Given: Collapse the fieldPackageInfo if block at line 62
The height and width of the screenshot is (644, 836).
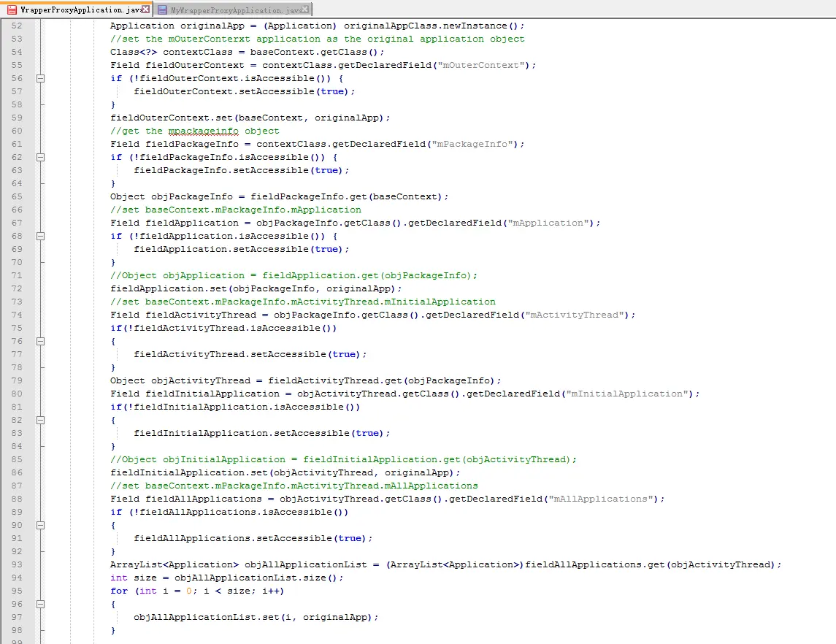Looking at the screenshot, I should [x=41, y=156].
